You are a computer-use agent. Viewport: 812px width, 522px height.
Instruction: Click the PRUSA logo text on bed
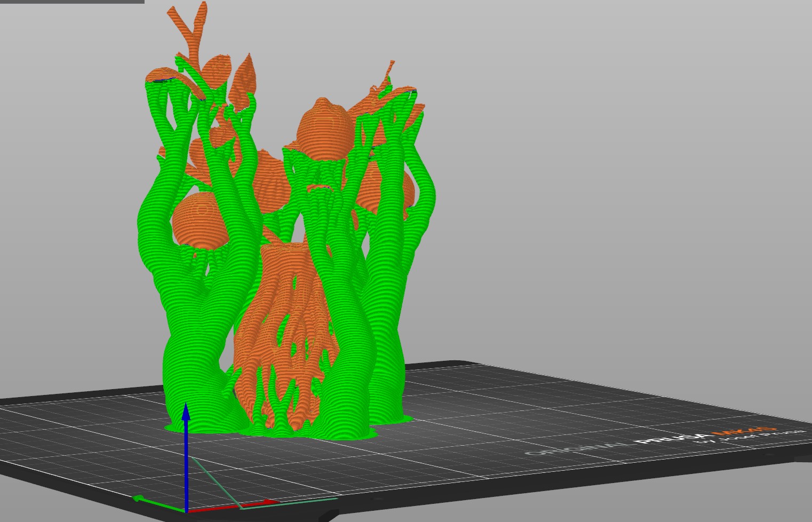672,438
